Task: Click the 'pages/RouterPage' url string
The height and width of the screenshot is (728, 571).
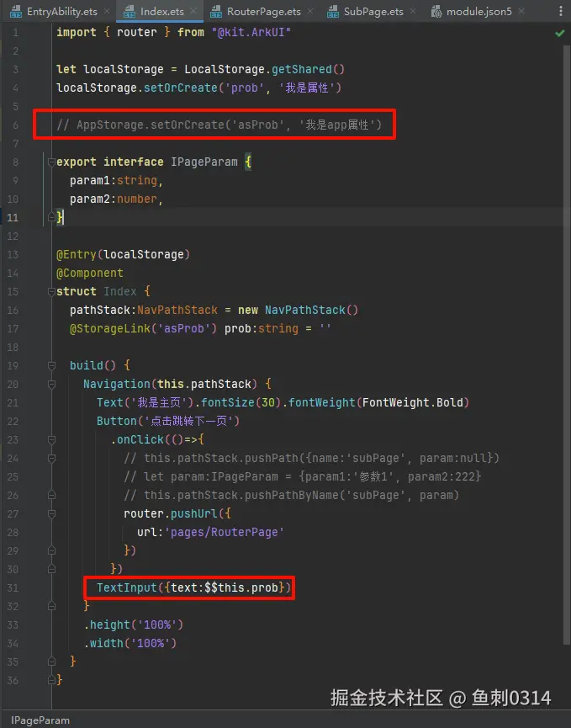Action: 224,532
